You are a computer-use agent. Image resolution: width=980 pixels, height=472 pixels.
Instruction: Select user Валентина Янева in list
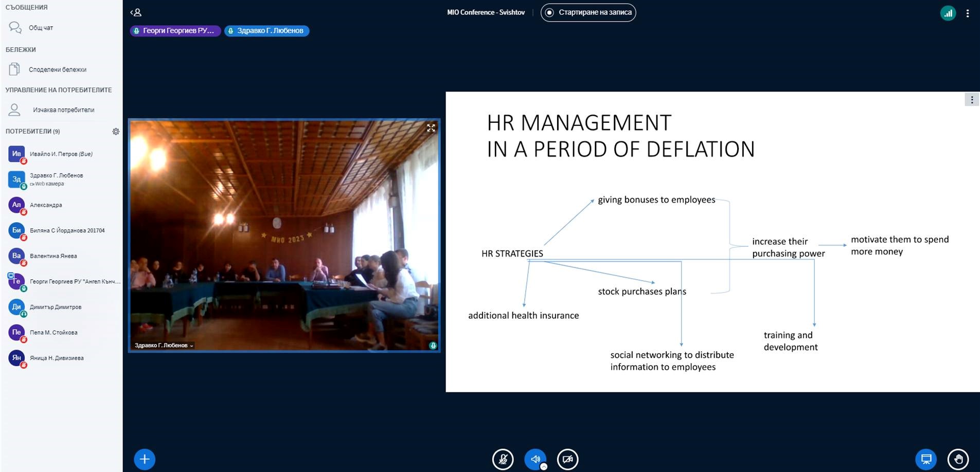[53, 256]
